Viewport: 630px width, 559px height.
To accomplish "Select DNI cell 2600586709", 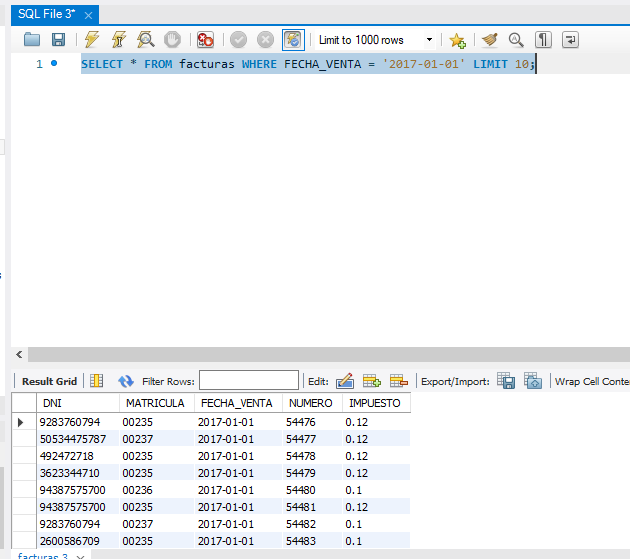I will click(78, 541).
